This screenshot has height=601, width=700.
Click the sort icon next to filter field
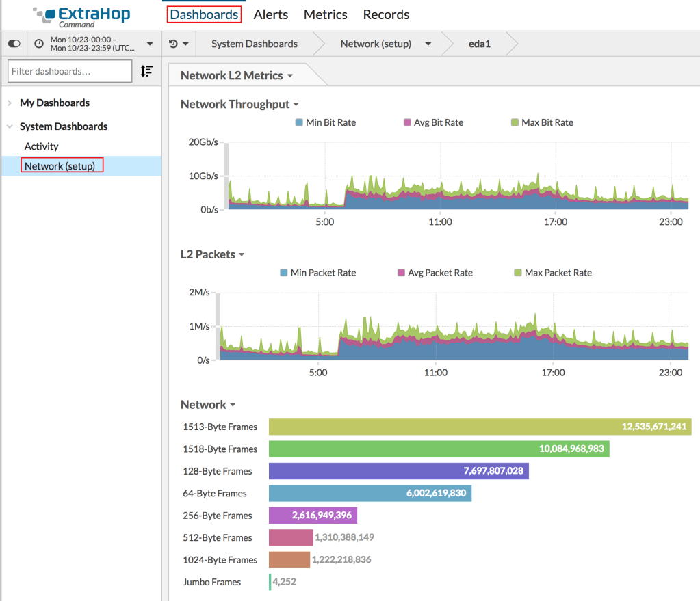(x=146, y=70)
